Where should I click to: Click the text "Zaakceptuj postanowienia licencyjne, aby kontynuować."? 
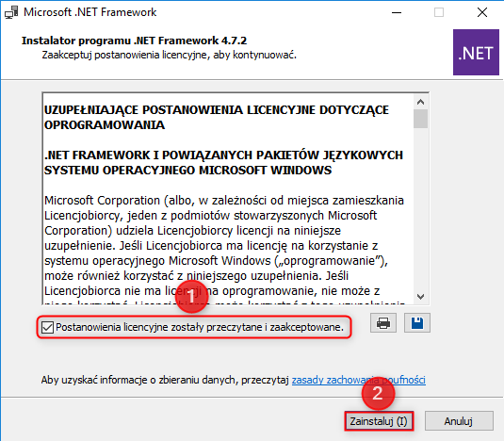click(x=169, y=55)
